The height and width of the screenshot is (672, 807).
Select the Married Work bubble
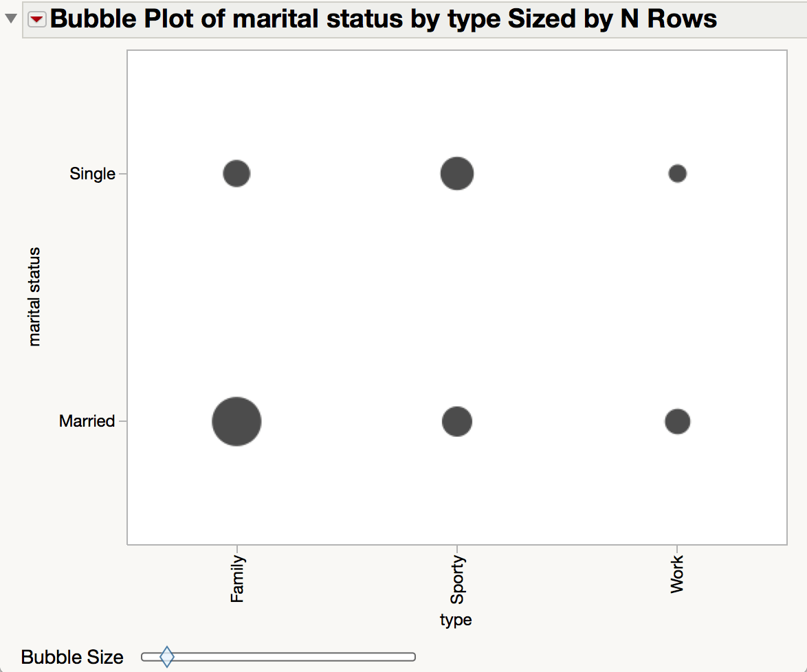677,421
